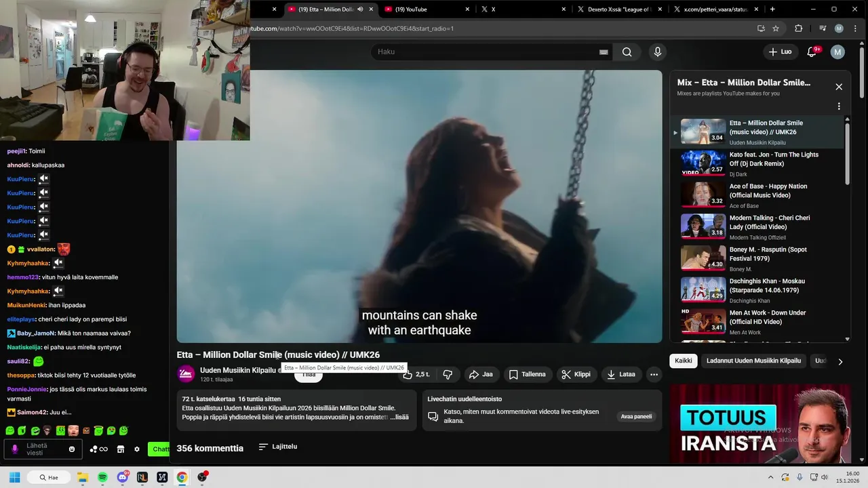Start voice search with the microphone icon

[x=657, y=52]
